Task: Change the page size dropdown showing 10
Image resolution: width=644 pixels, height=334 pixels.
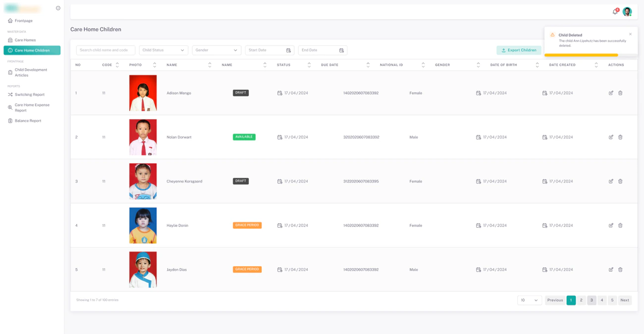Action: (x=530, y=300)
